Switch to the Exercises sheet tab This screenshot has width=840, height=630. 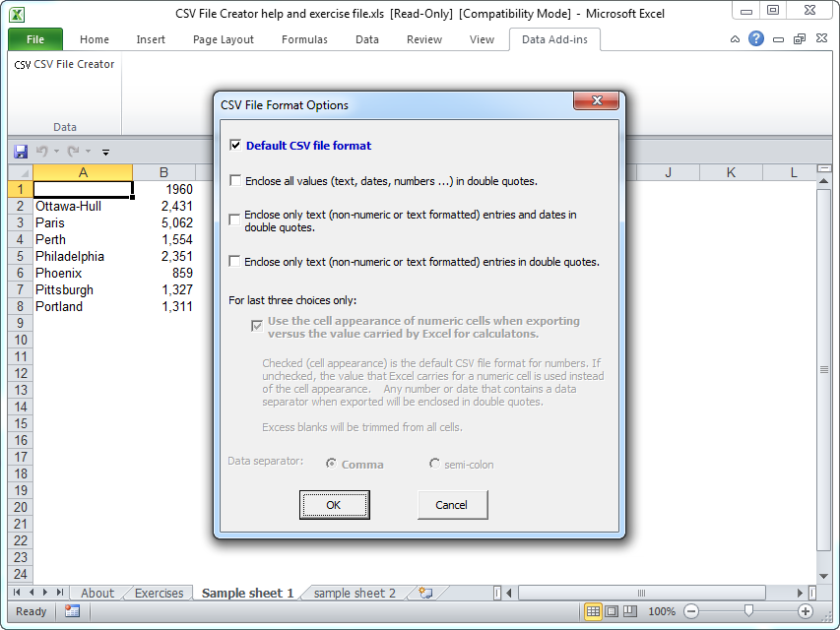159,593
